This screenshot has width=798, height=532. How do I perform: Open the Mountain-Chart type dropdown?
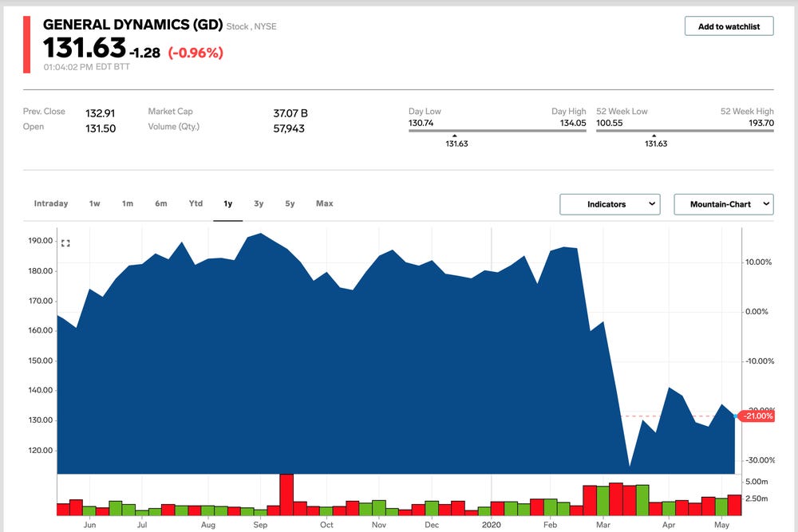724,204
